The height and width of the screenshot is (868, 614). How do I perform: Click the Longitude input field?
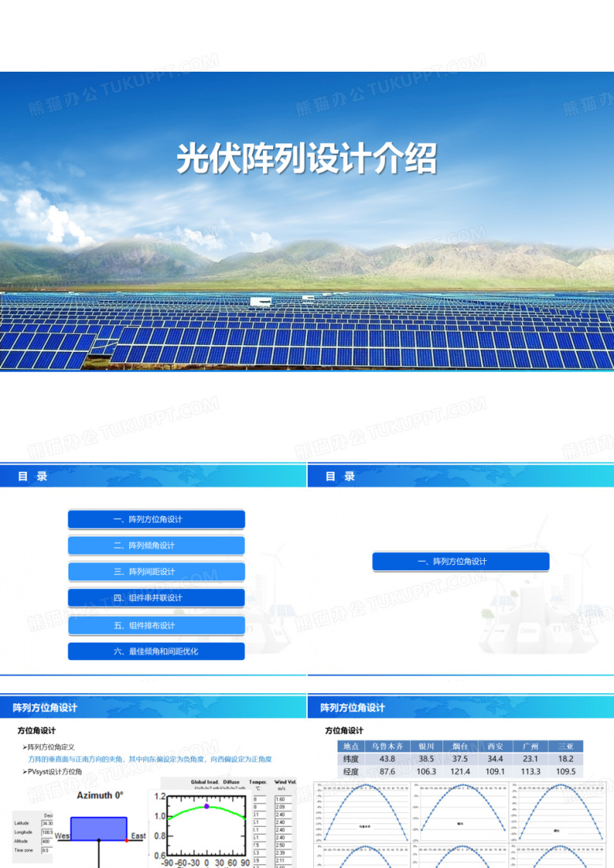(x=47, y=832)
